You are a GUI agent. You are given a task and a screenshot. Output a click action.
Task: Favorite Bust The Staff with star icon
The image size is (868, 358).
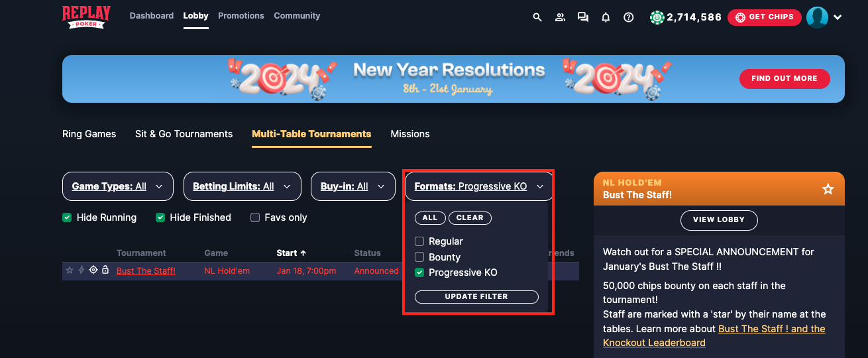828,189
